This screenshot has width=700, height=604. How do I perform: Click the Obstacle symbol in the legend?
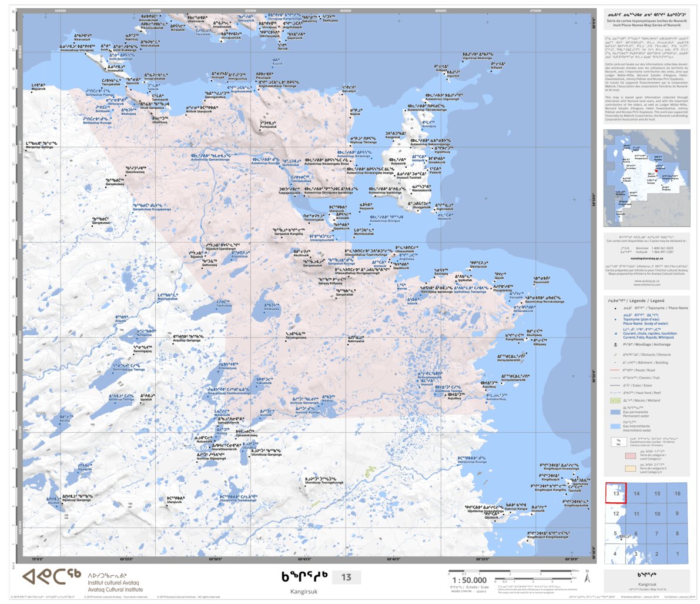click(x=615, y=355)
